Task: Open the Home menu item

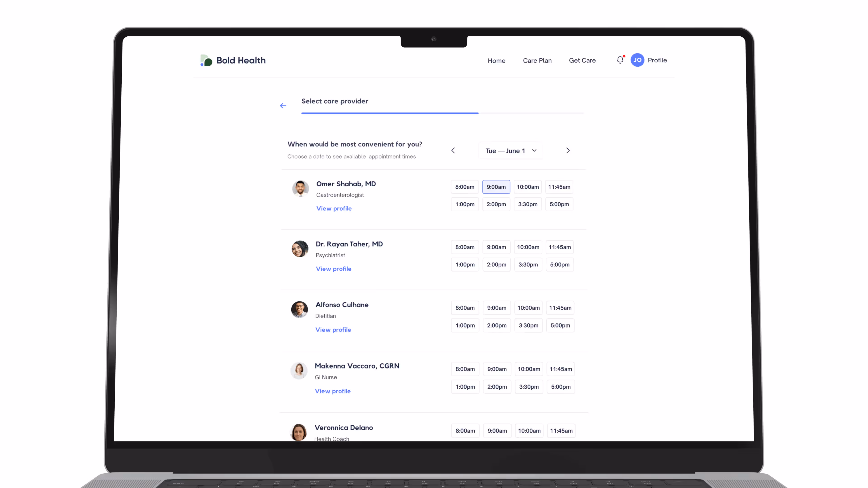Action: pos(496,61)
